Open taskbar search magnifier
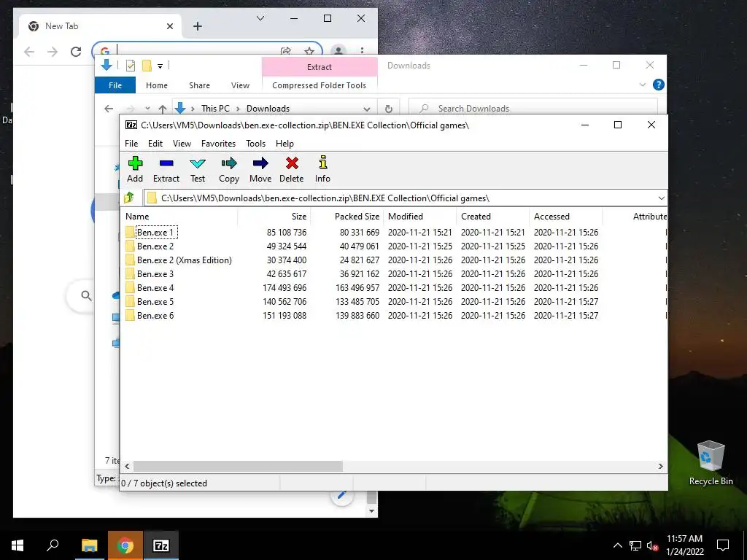Screen dimensions: 747x560 (53, 545)
